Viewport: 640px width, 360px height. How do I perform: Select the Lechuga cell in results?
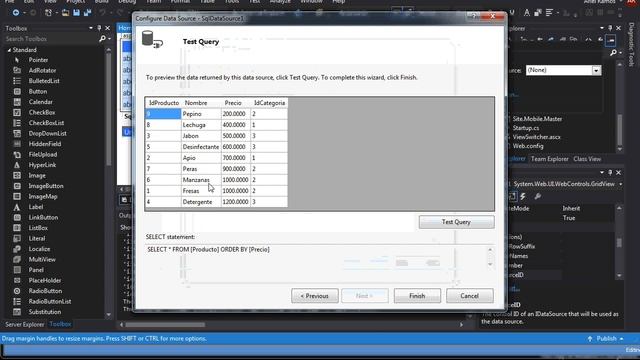point(201,125)
